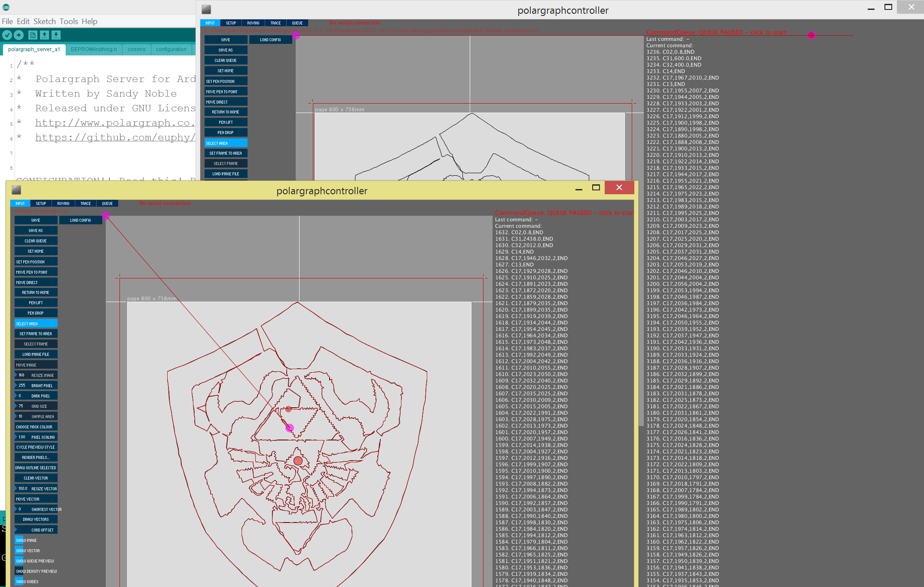Click the DARK PIXEL number box
924x587 pixels.
click(x=36, y=396)
